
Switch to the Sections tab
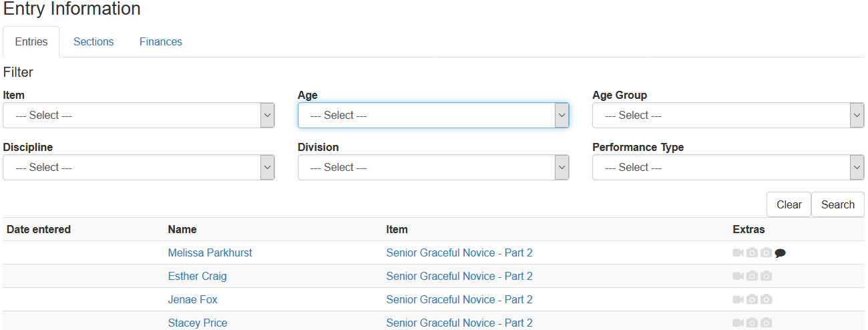tap(93, 41)
